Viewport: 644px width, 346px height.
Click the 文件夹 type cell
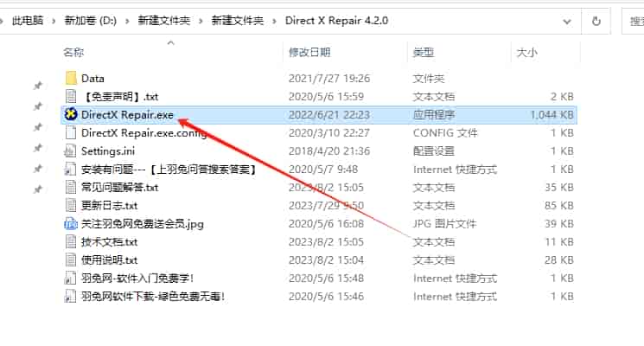tap(429, 78)
